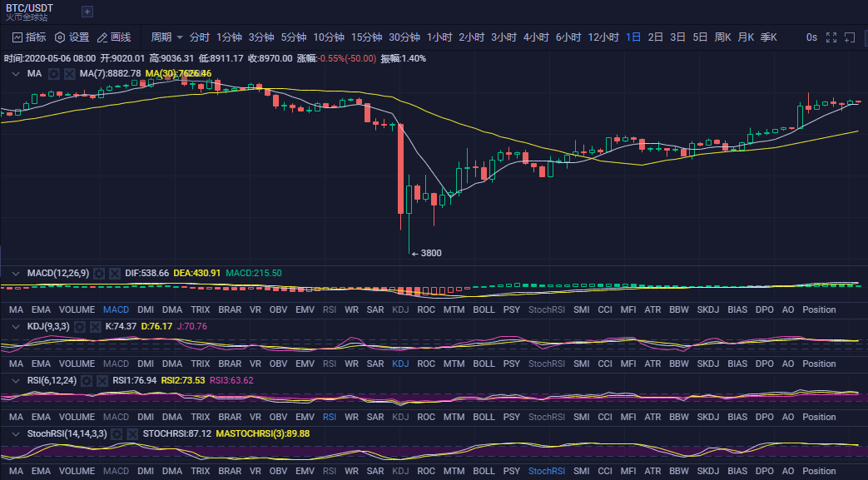Close the KDJ indicator panel

point(95,327)
